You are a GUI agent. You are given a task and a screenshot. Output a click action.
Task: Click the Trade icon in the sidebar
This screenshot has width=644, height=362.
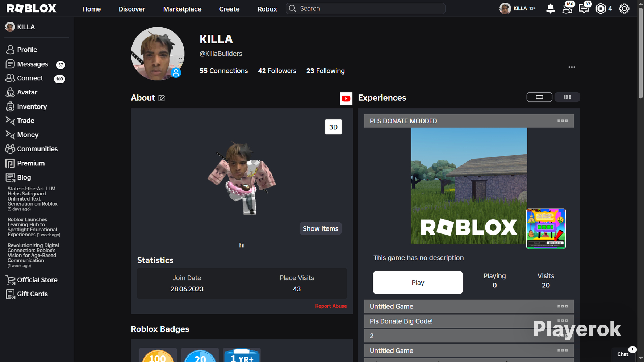click(x=10, y=121)
